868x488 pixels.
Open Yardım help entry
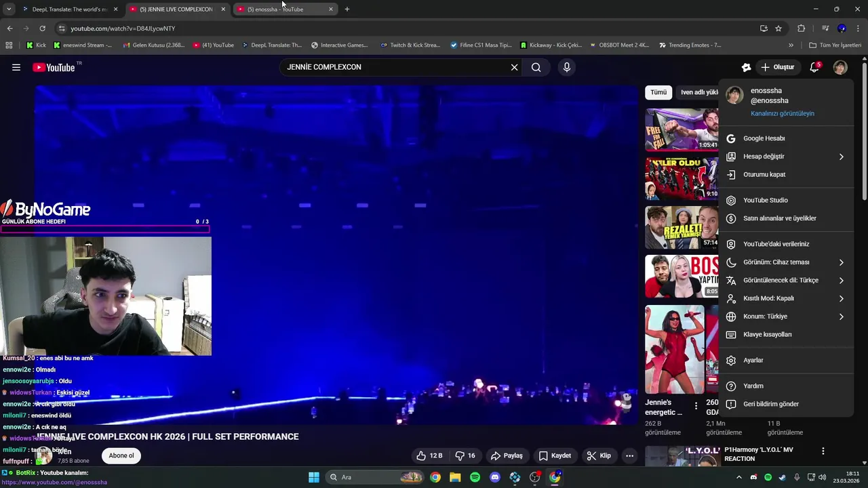[785, 386]
